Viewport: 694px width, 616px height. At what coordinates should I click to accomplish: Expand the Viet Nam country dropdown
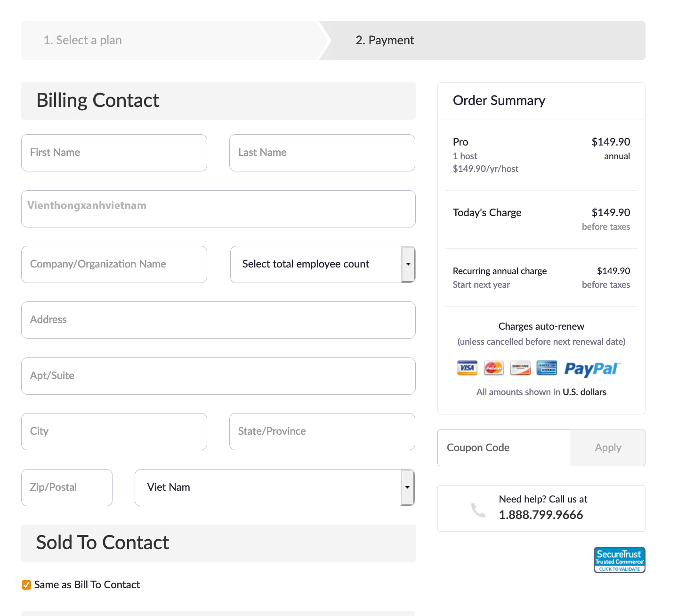click(x=274, y=487)
